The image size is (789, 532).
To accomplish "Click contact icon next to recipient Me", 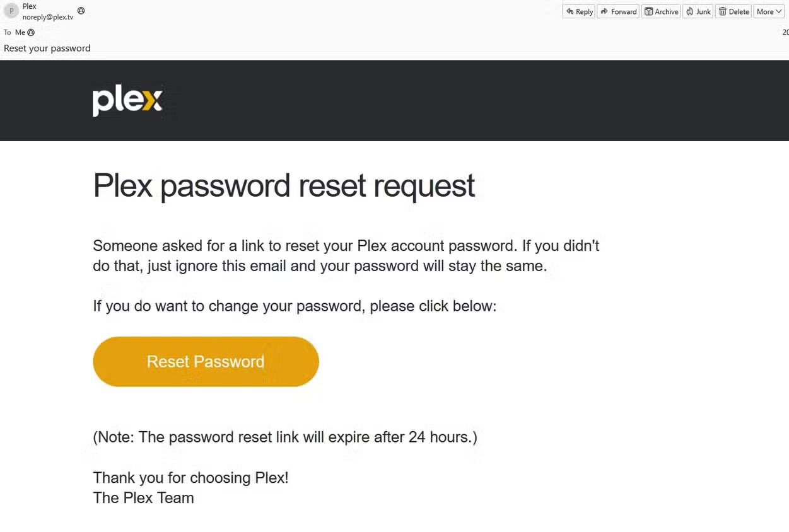I will [x=31, y=33].
